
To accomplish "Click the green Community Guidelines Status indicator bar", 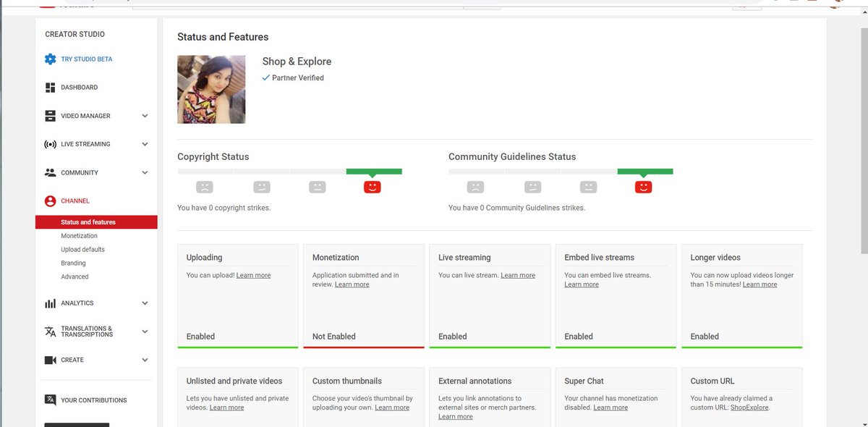I will click(645, 172).
